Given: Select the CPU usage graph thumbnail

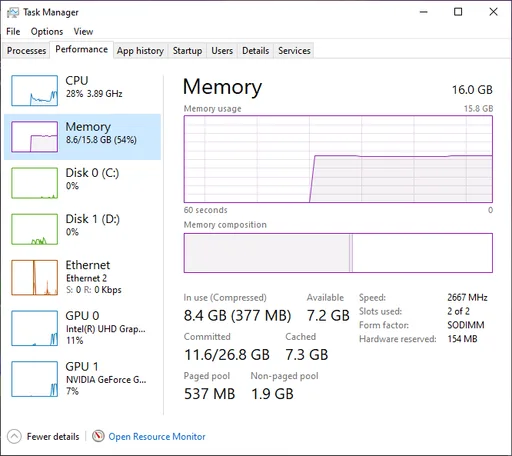Looking at the screenshot, I should 34,90.
